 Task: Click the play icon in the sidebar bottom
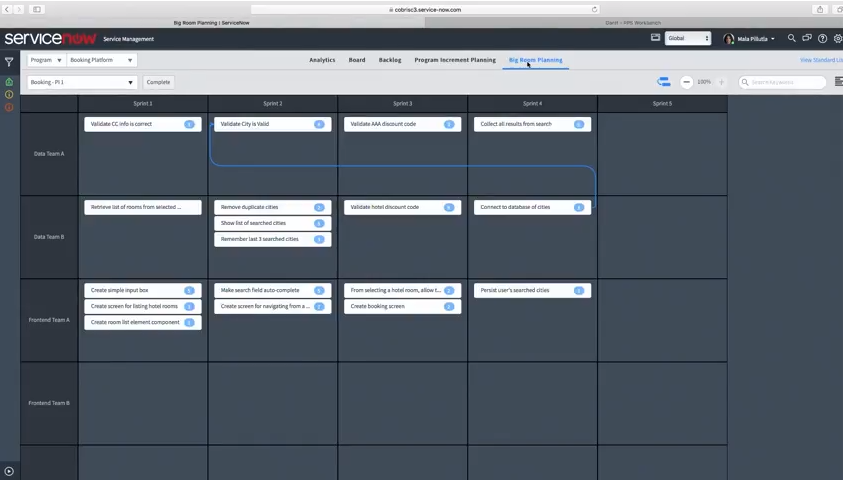click(9, 471)
